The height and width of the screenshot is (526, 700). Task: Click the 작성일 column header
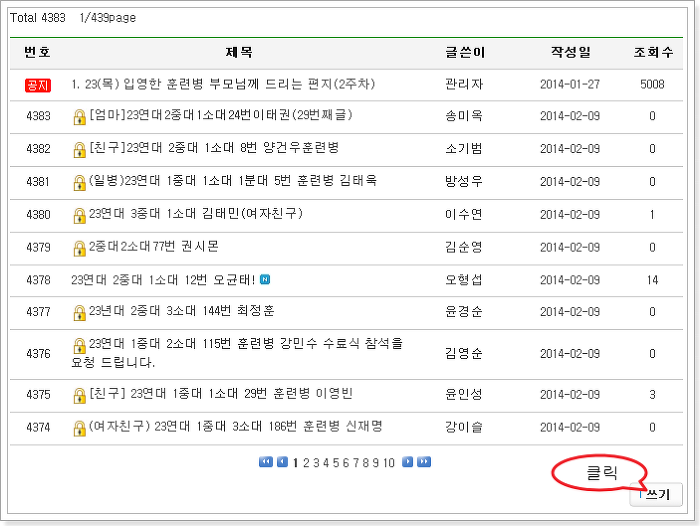tap(571, 53)
